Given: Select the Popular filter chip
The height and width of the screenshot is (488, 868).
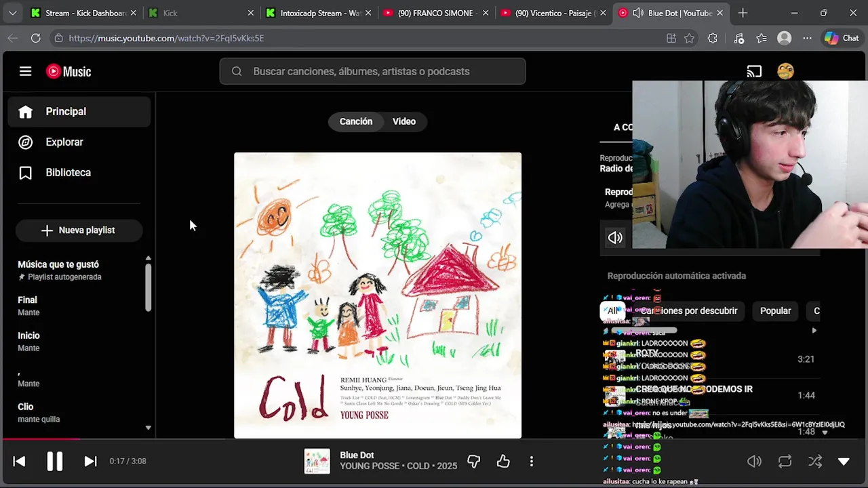Looking at the screenshot, I should click(775, 311).
